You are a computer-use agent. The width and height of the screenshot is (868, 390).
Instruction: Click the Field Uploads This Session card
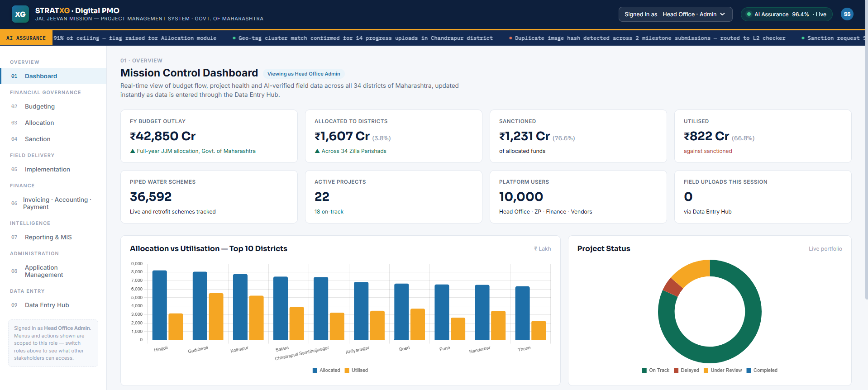coord(763,197)
